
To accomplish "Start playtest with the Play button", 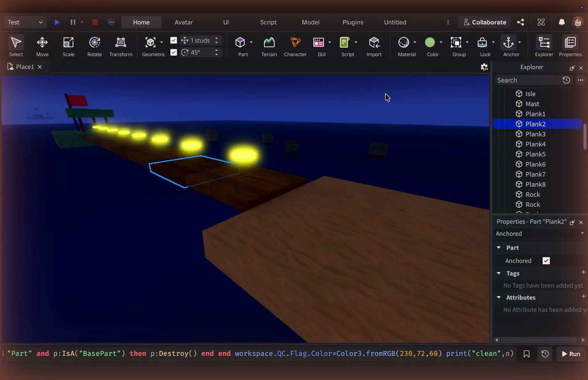I will click(57, 22).
